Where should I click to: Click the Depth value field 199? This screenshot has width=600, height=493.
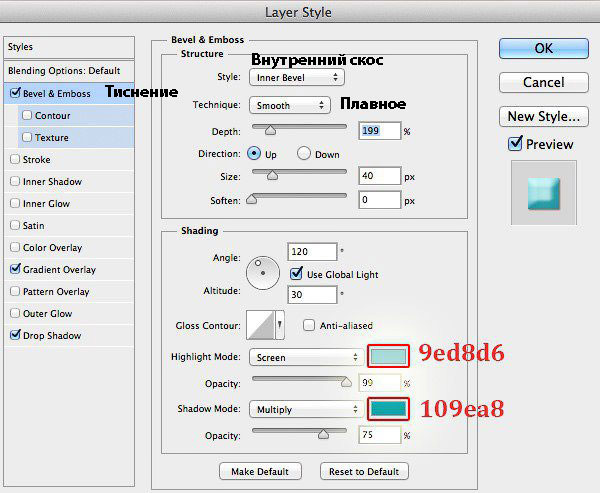pyautogui.click(x=380, y=131)
